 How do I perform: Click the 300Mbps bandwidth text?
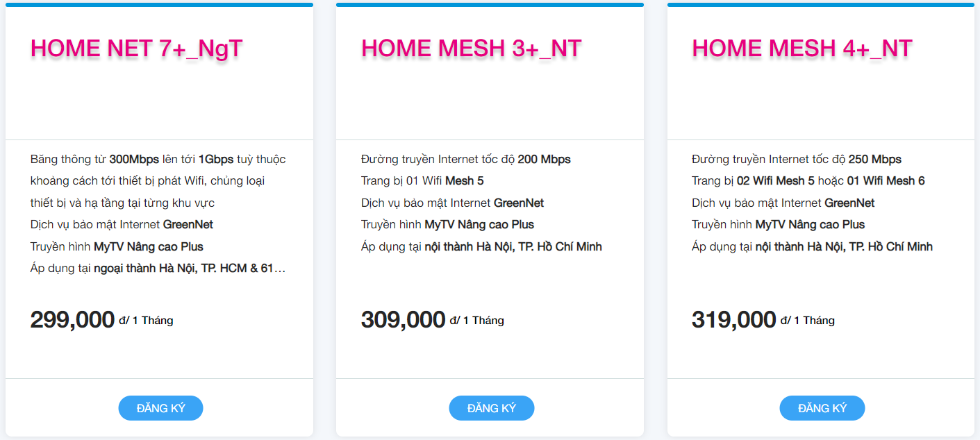(134, 160)
